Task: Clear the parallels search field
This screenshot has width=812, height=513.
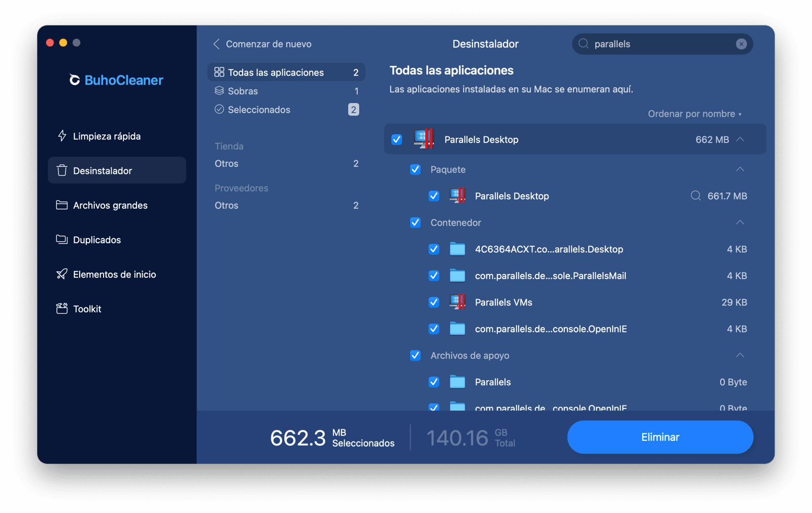Action: click(742, 44)
